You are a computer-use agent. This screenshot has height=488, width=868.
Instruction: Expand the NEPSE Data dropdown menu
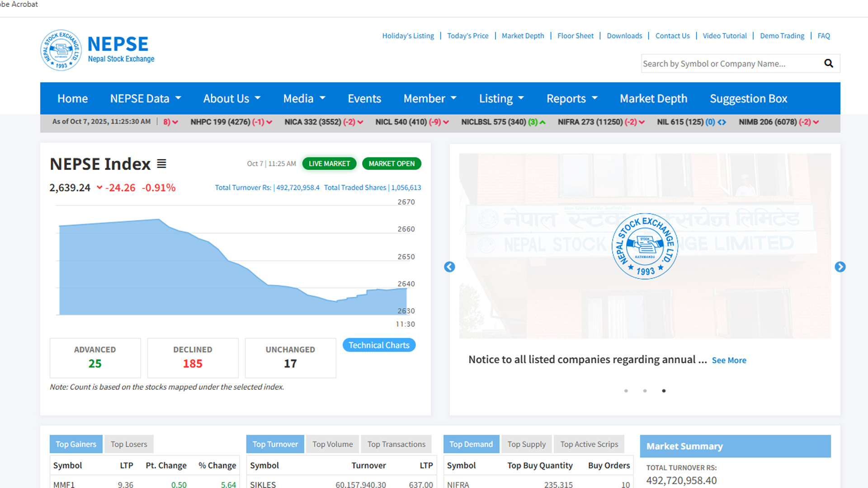146,99
